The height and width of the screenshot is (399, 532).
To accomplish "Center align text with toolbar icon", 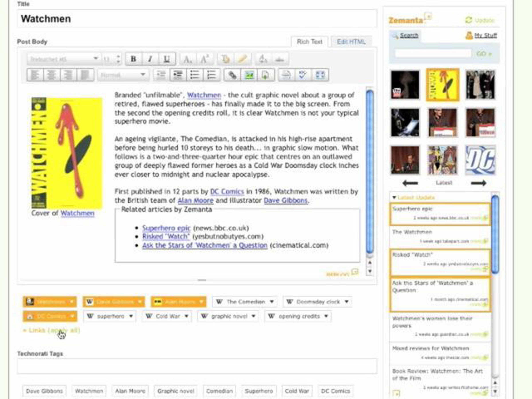I will [x=51, y=75].
